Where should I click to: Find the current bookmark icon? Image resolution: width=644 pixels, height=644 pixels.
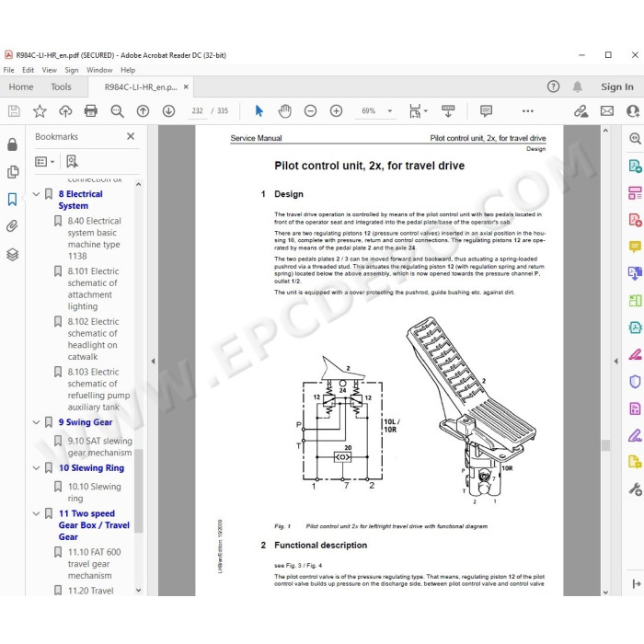coord(73,161)
